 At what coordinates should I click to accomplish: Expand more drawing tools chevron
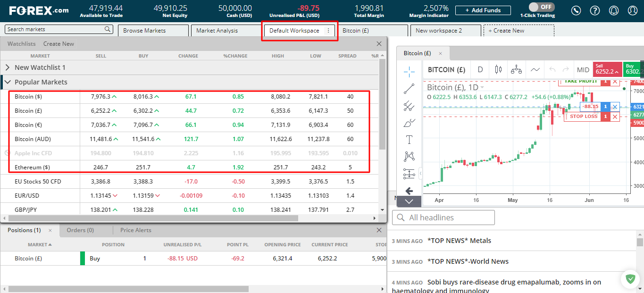pyautogui.click(x=409, y=201)
